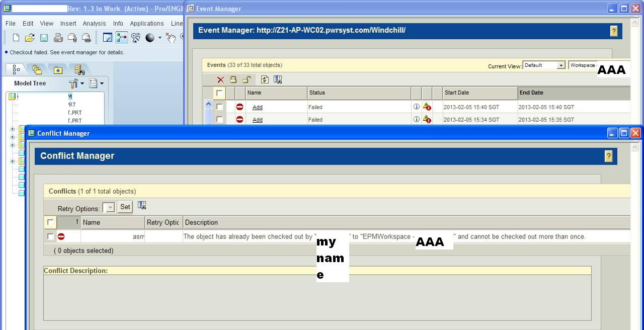Viewport: 644px width, 330px height.
Task: Sort Events by Status column header
Action: [359, 93]
